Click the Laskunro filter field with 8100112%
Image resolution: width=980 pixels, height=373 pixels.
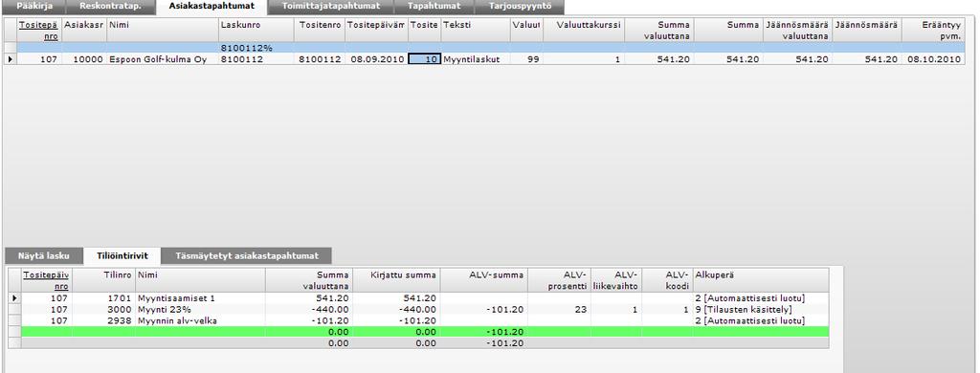tap(256, 48)
